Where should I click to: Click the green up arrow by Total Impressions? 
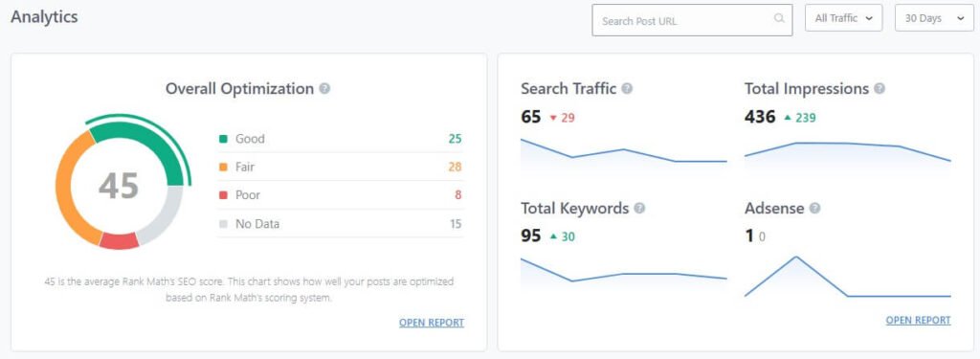pos(788,117)
